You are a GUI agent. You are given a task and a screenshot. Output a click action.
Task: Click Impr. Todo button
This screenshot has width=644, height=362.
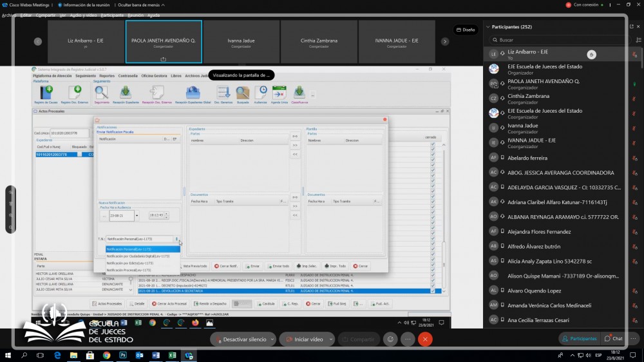tap(335, 266)
